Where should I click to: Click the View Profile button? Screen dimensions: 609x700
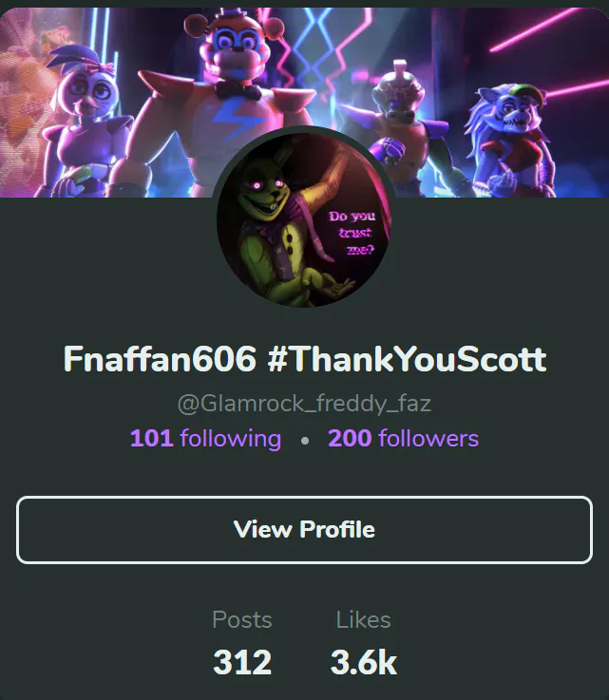pos(304,529)
